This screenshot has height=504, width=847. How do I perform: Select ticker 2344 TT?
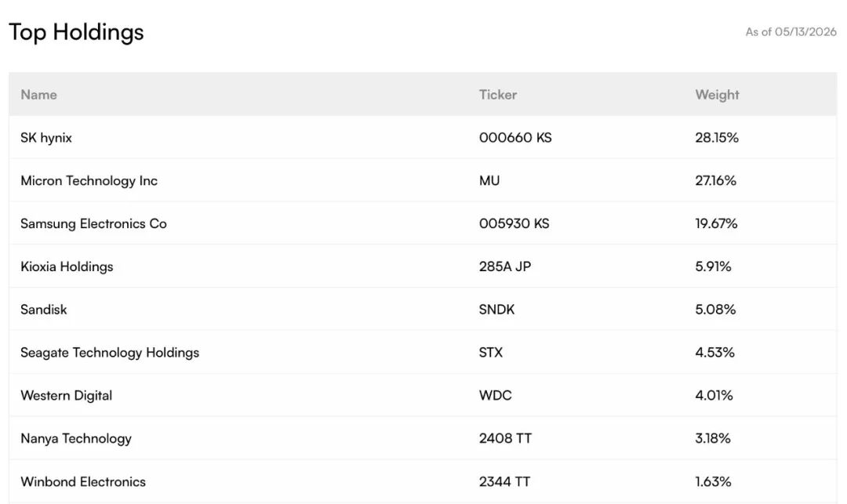tap(504, 481)
